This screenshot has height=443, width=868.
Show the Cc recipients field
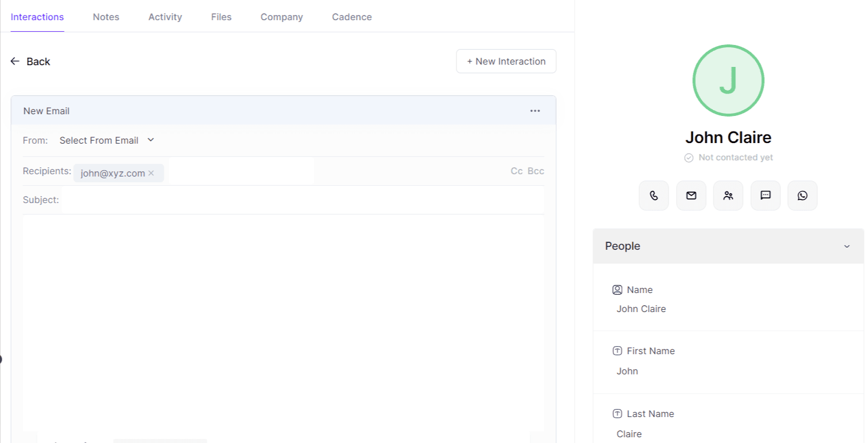tap(516, 171)
